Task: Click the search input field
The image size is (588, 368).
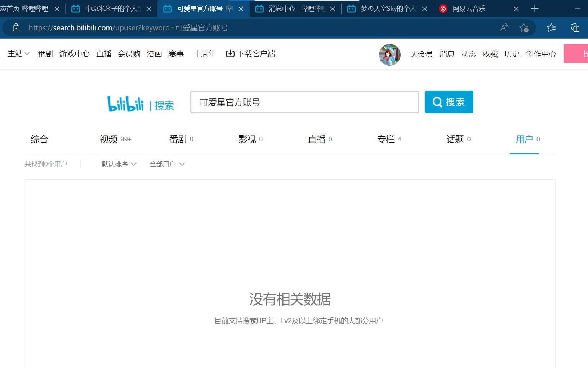Action: tap(305, 102)
